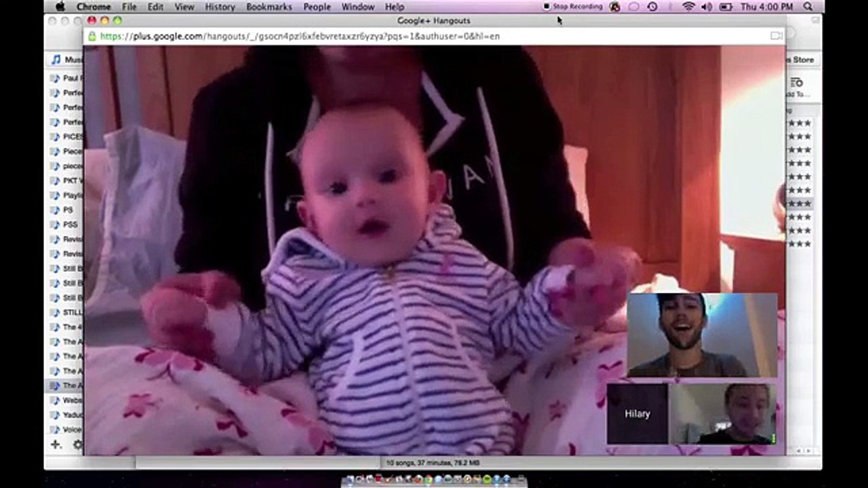Select the video thumbnail right of Hilary

point(722,413)
